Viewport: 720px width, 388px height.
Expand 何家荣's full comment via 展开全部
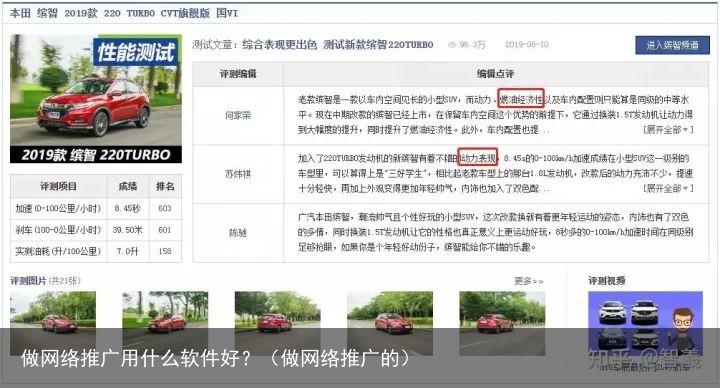pyautogui.click(x=668, y=129)
